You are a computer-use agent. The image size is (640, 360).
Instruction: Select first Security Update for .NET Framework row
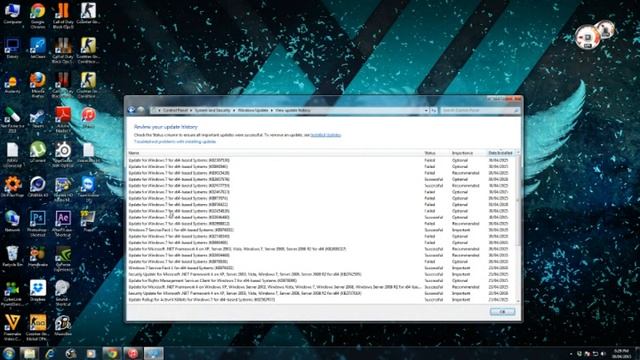pos(322,274)
